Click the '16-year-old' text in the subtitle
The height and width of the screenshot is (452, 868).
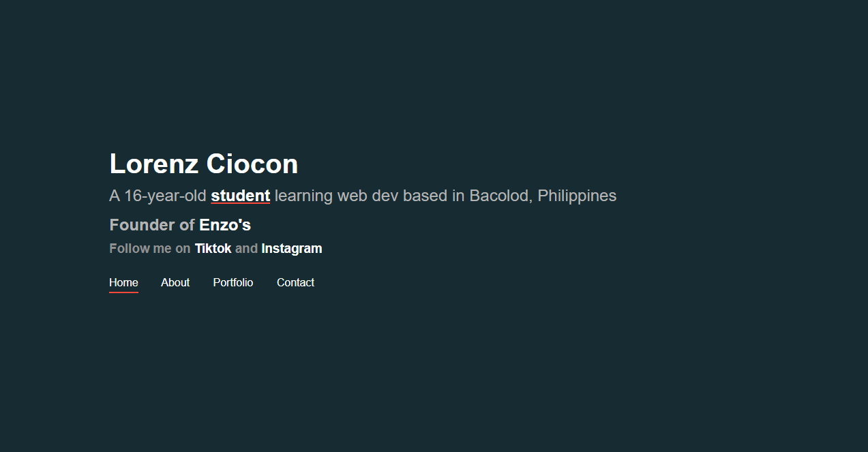tap(165, 196)
